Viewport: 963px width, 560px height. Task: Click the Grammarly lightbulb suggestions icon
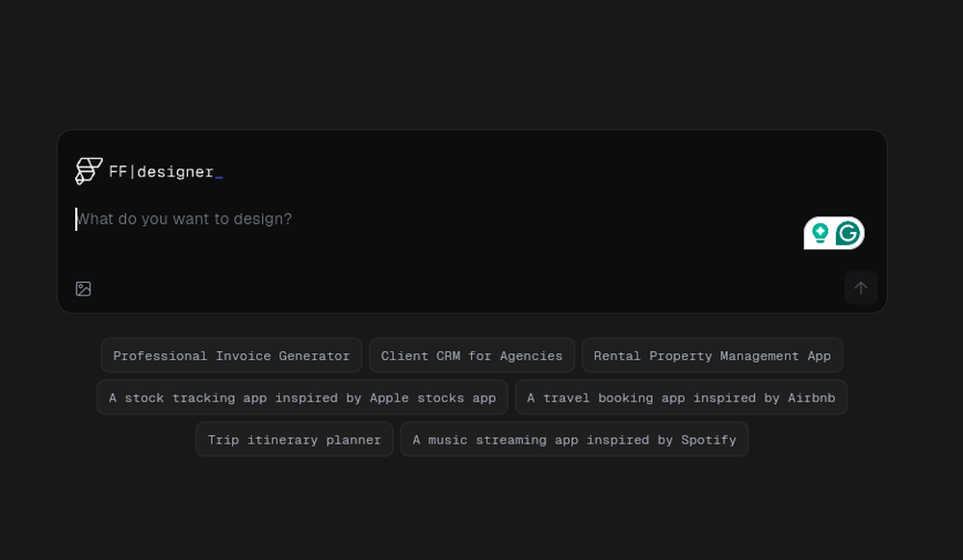820,232
